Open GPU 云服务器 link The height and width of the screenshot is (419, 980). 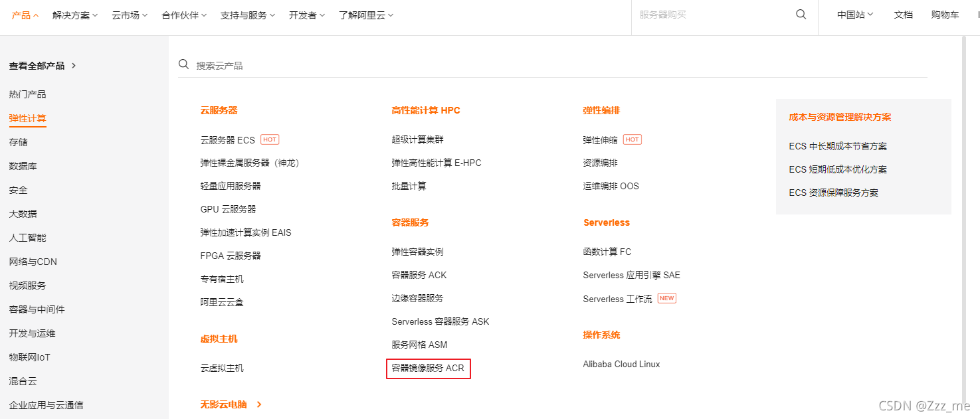228,209
